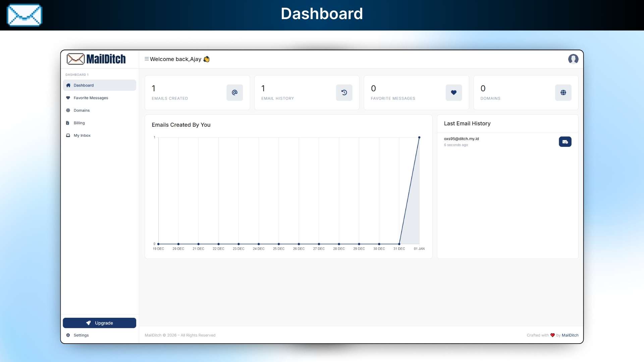This screenshot has height=362, width=644.
Task: Open Settings at sidebar bottom
Action: pos(81,335)
